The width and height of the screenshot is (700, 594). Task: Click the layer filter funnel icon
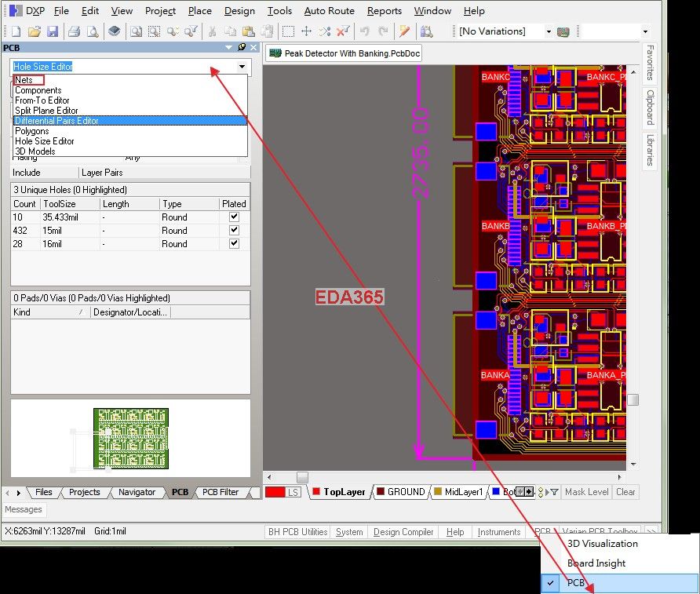[554, 492]
